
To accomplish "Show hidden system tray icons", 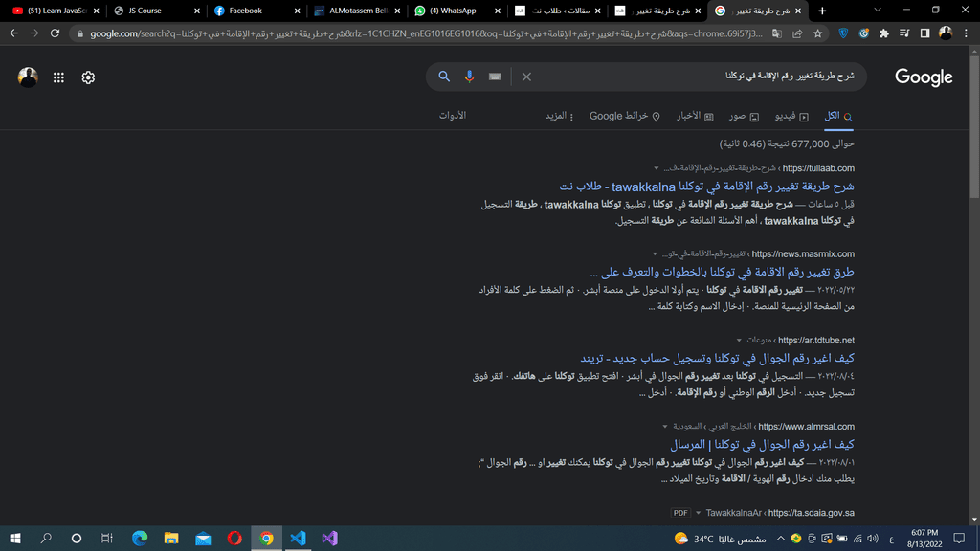I will coord(781,538).
